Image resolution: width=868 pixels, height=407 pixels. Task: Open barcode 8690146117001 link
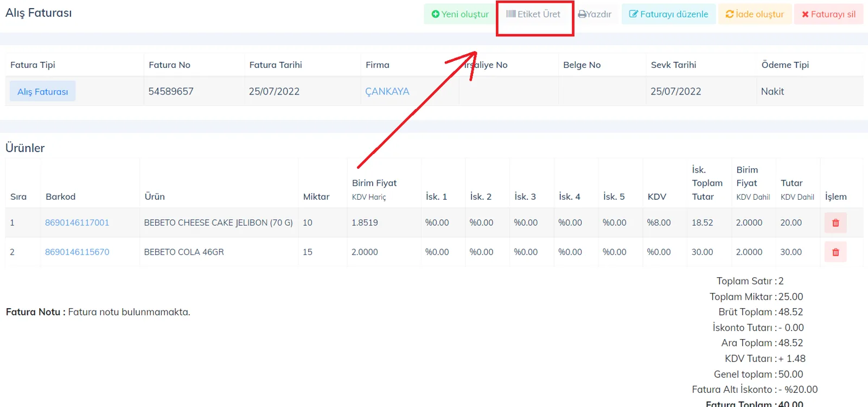click(x=77, y=222)
